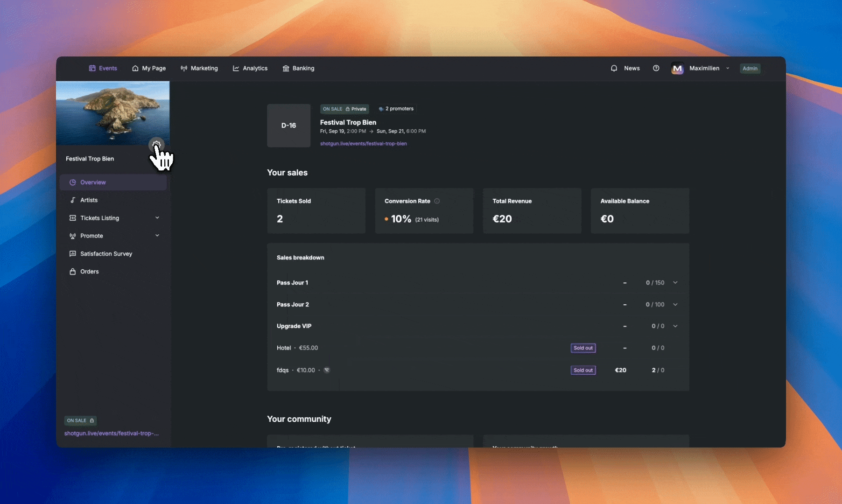Open sidebar shotgun.live event link

111,434
